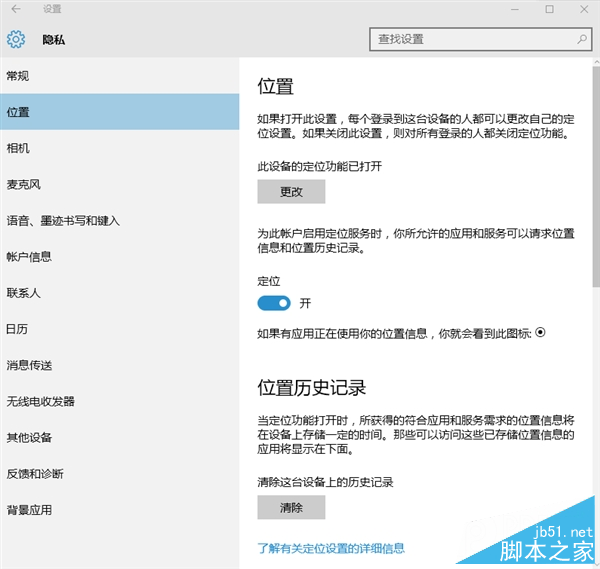Focus the 查找设置 search box
This screenshot has width=600, height=569.
481,39
